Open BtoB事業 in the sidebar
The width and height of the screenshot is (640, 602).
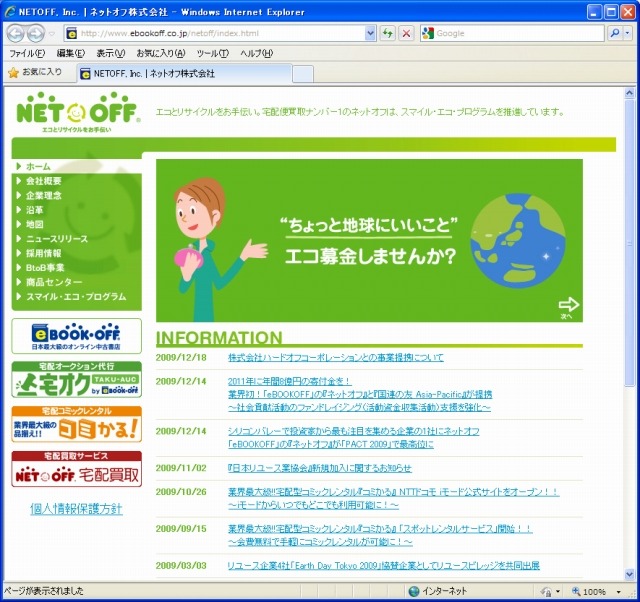(x=45, y=268)
